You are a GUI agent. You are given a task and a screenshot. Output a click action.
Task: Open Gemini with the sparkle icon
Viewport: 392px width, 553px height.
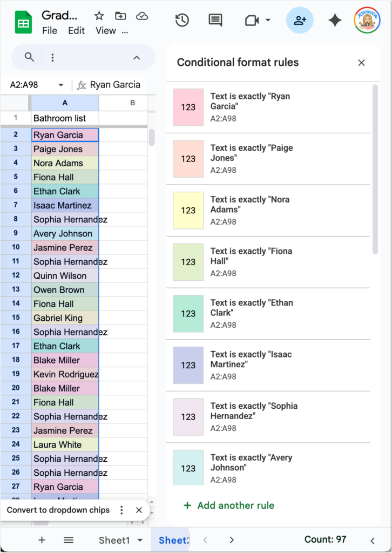tap(335, 20)
